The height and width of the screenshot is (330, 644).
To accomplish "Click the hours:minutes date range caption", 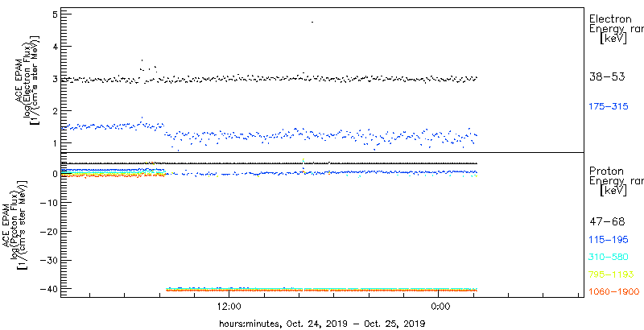I will (x=322, y=323).
